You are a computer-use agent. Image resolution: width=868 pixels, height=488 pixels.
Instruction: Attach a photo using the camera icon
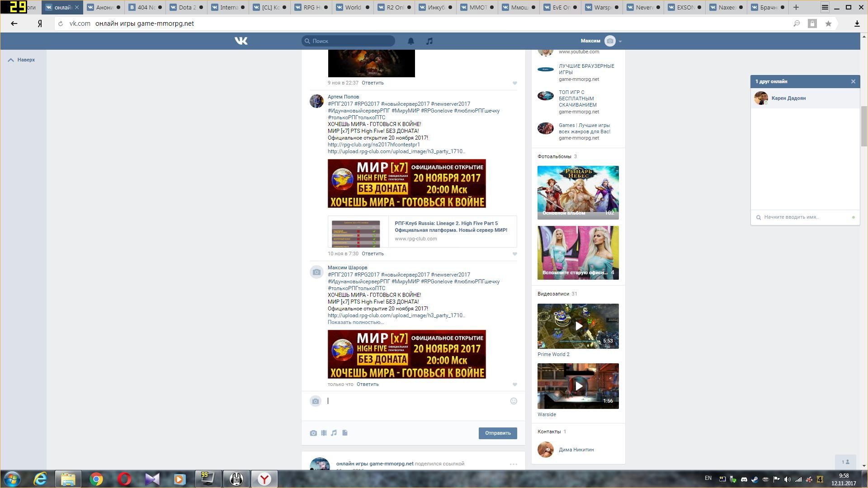313,433
